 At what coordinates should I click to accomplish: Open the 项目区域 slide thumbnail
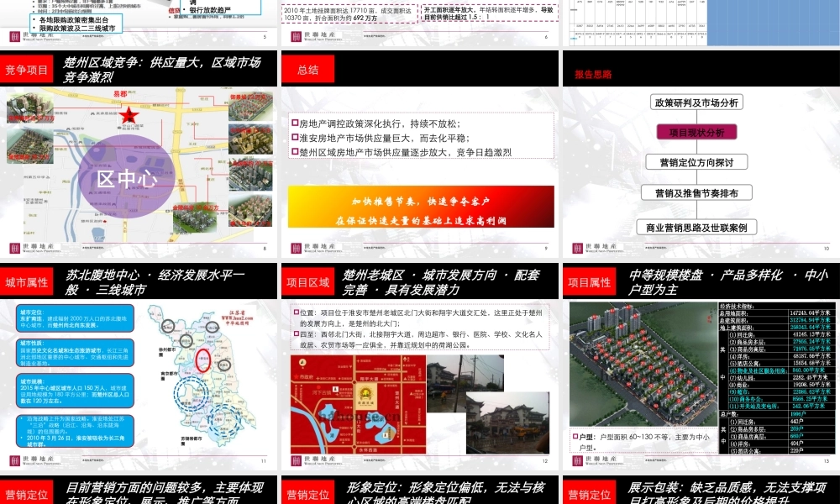point(420,366)
